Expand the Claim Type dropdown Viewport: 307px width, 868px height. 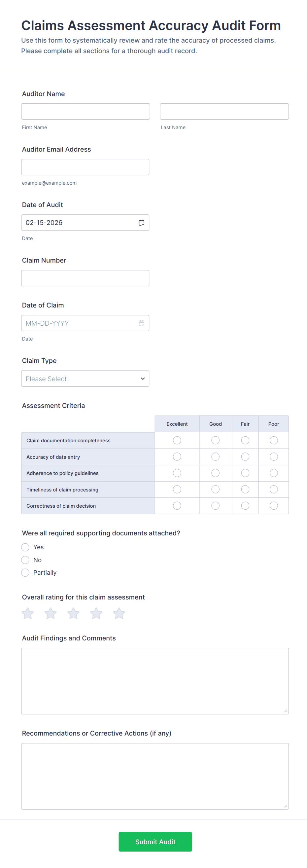click(85, 379)
